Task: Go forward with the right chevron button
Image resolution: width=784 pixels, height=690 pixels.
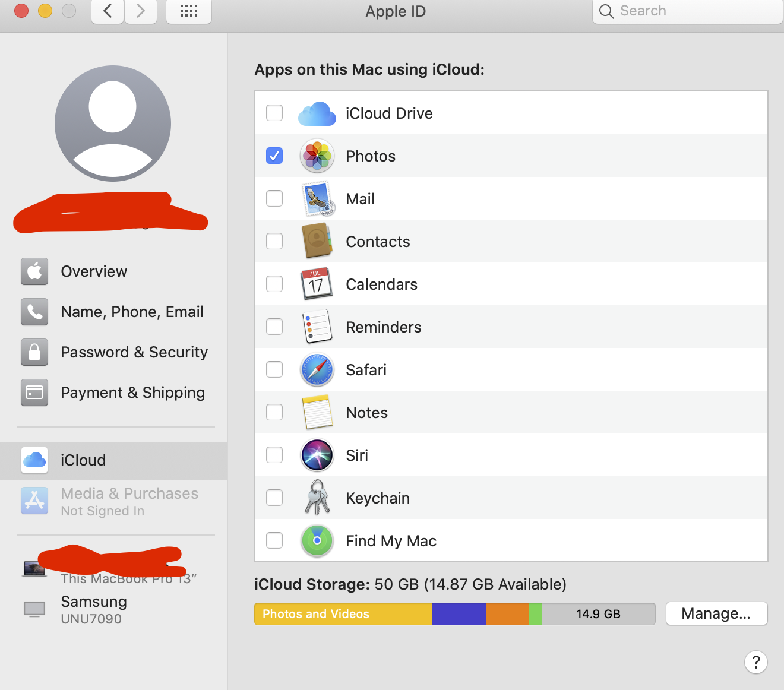Action: coord(141,11)
